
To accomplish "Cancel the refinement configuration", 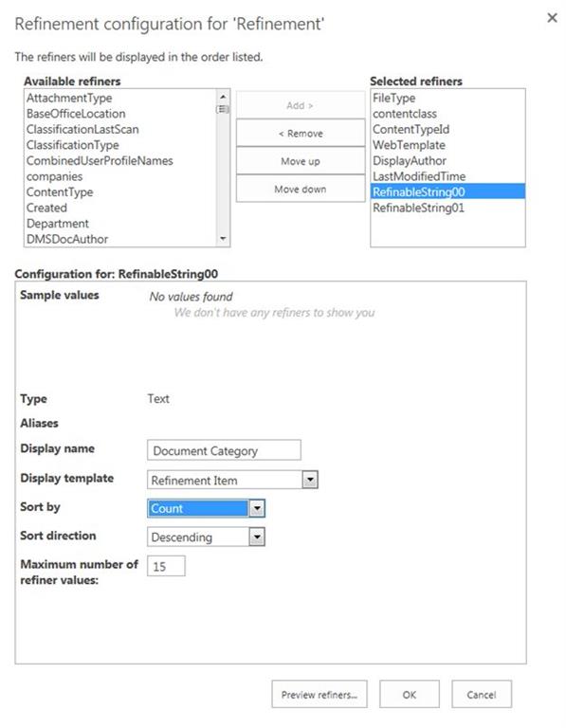I will pos(482,695).
